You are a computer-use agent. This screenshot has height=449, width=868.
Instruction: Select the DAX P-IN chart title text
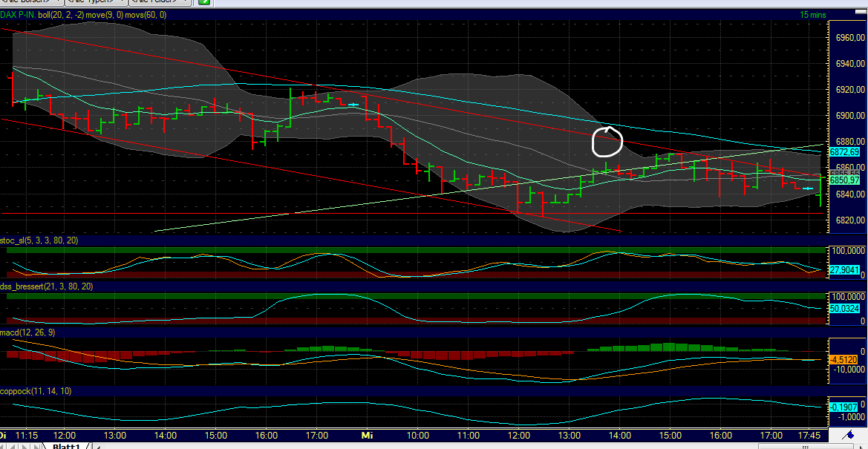click(x=22, y=14)
